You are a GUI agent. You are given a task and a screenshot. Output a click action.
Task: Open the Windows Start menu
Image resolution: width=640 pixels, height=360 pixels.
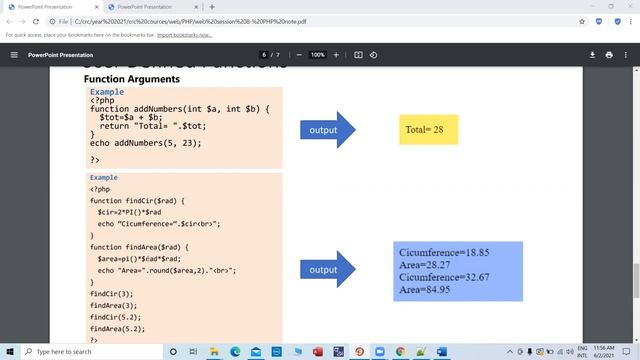pyautogui.click(x=10, y=351)
